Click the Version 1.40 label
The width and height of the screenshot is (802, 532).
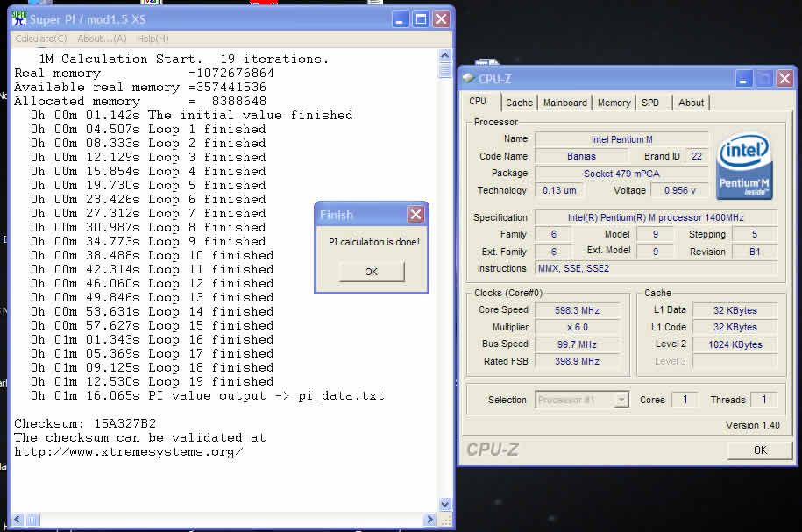pos(752,425)
